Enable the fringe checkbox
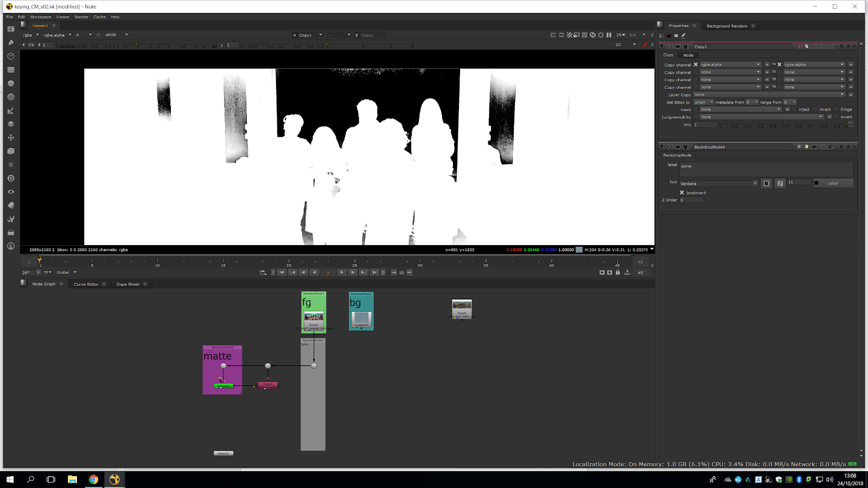This screenshot has width=868, height=488. [836, 110]
